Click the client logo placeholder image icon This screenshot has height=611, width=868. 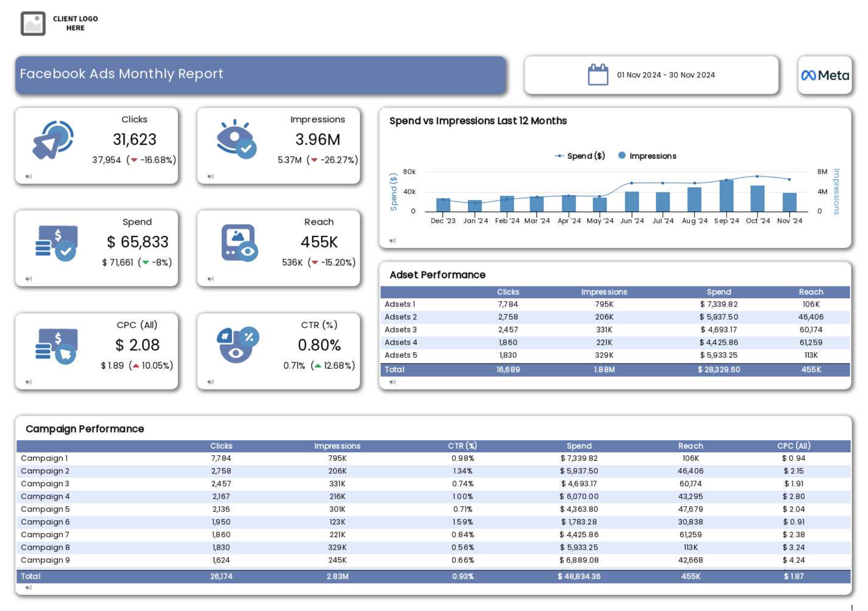click(33, 23)
